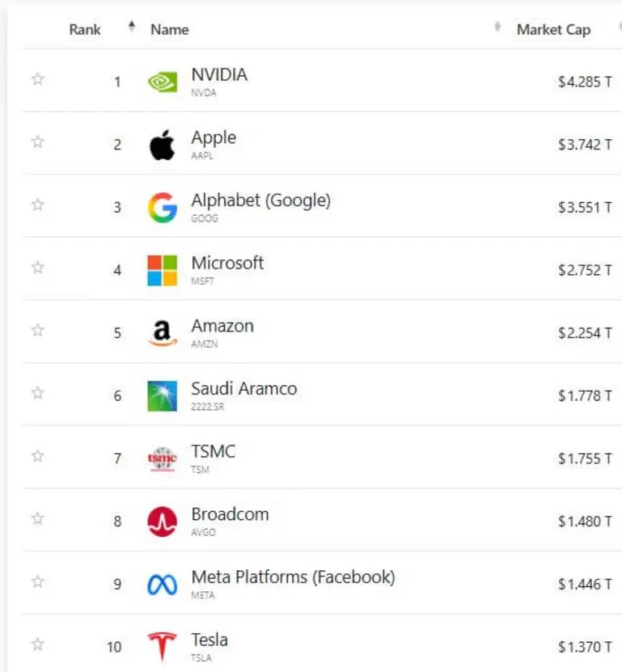Viewport: 622px width, 672px height.
Task: Star NVIDIA as a favorite
Action: tap(38, 79)
